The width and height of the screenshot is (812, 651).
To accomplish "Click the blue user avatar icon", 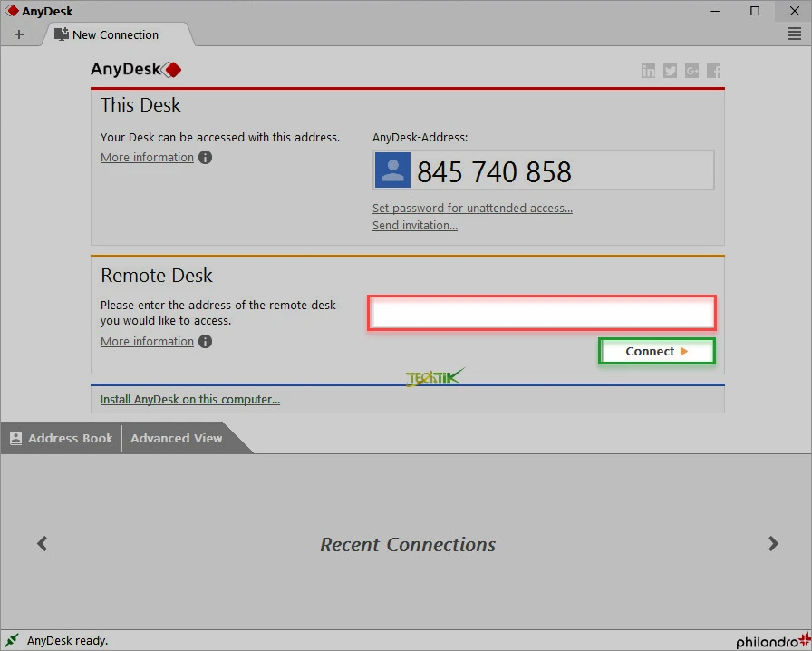I will coord(392,170).
